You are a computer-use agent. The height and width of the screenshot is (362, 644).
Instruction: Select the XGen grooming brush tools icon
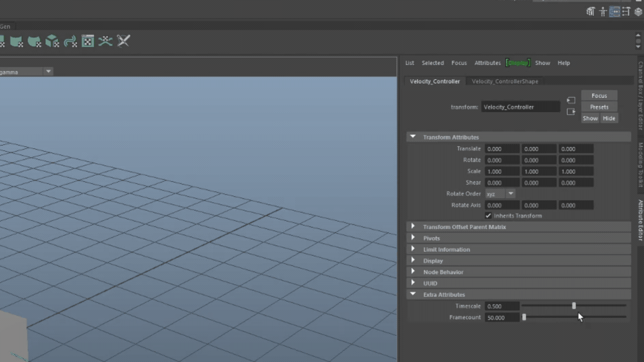[x=123, y=41]
